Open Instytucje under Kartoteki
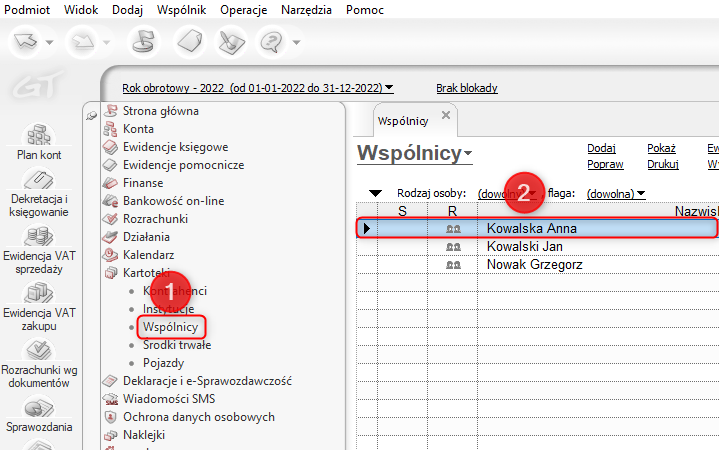This screenshot has width=719, height=450. [168, 309]
